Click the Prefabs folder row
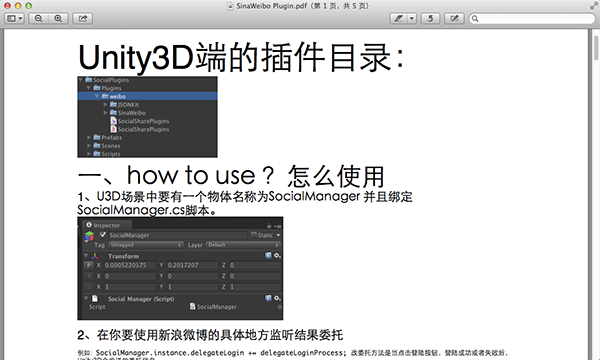This screenshot has width=600, height=360. tap(147, 137)
